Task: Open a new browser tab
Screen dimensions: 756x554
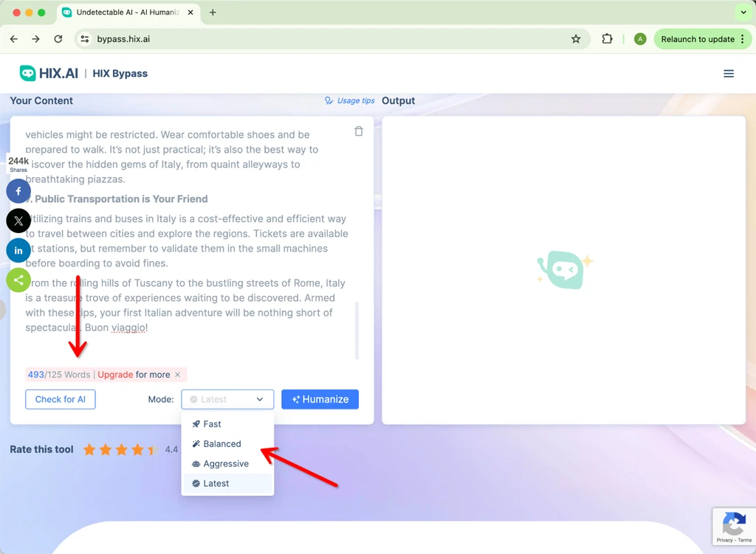Action: (213, 13)
